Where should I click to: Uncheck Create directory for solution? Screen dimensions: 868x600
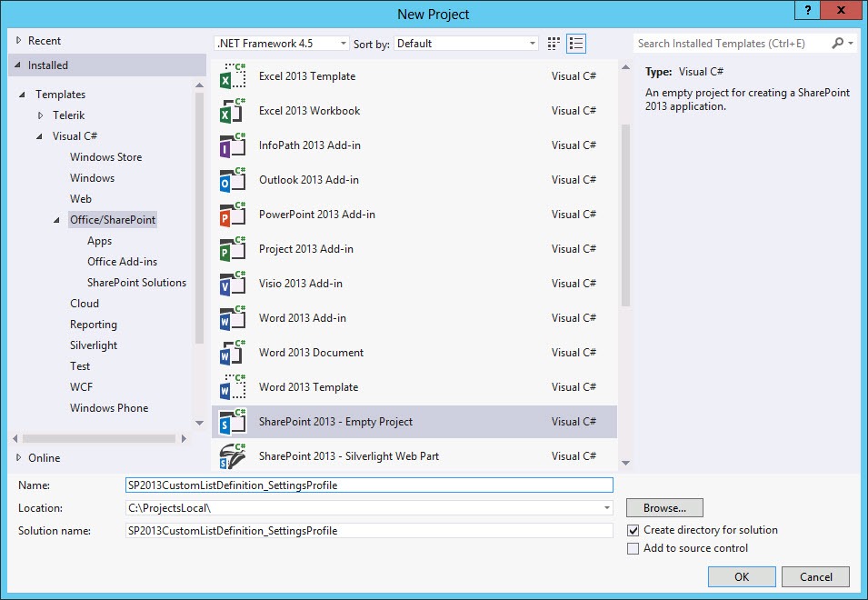coord(634,530)
